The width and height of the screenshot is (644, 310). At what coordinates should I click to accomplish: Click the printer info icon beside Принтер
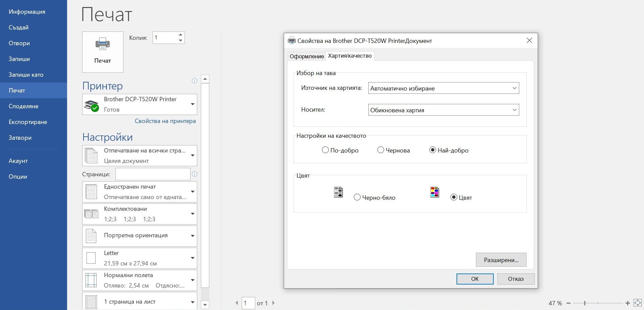click(x=194, y=81)
